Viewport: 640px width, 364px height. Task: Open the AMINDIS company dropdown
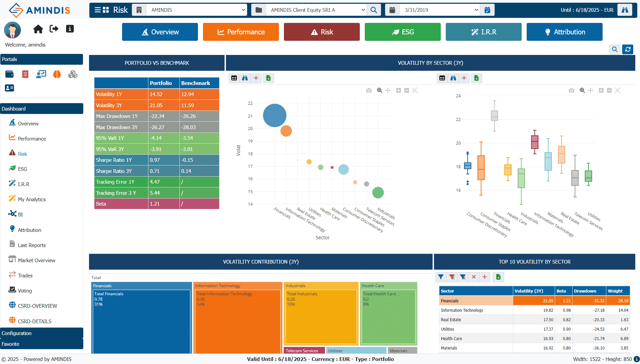tap(197, 10)
